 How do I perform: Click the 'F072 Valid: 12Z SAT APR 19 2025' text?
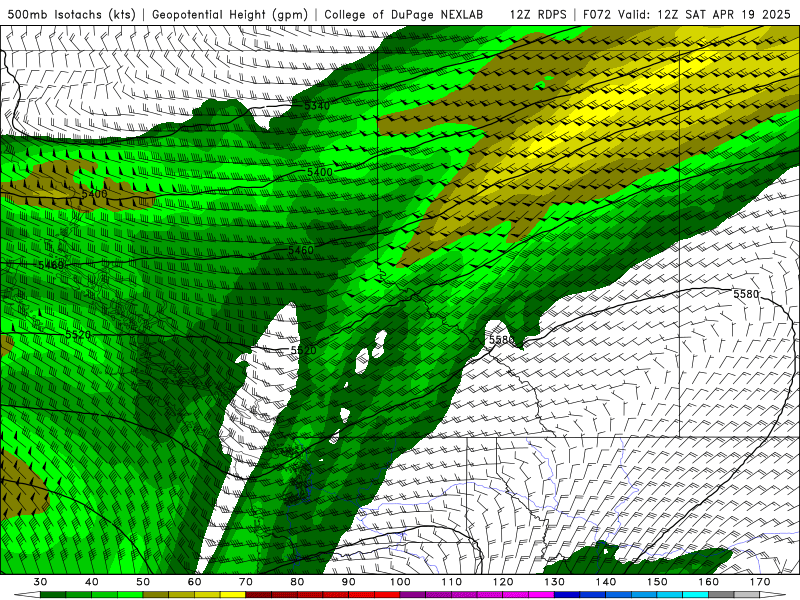pos(686,14)
